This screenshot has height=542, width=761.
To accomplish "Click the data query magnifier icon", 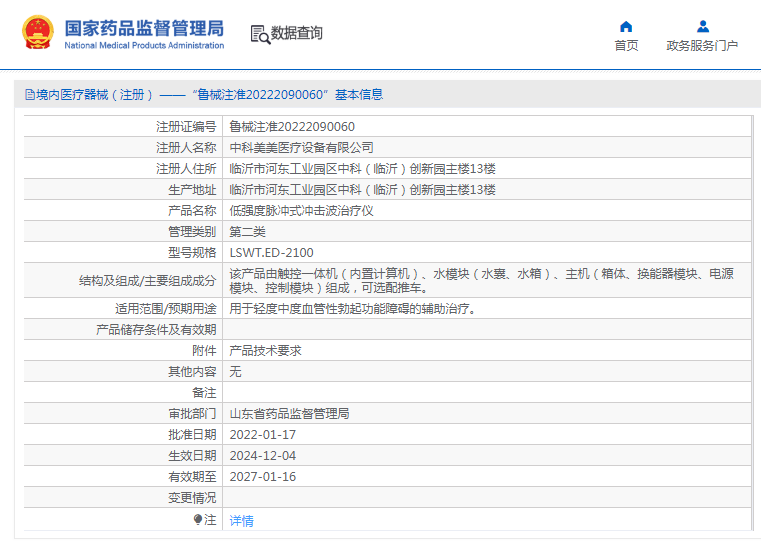I will (260, 34).
